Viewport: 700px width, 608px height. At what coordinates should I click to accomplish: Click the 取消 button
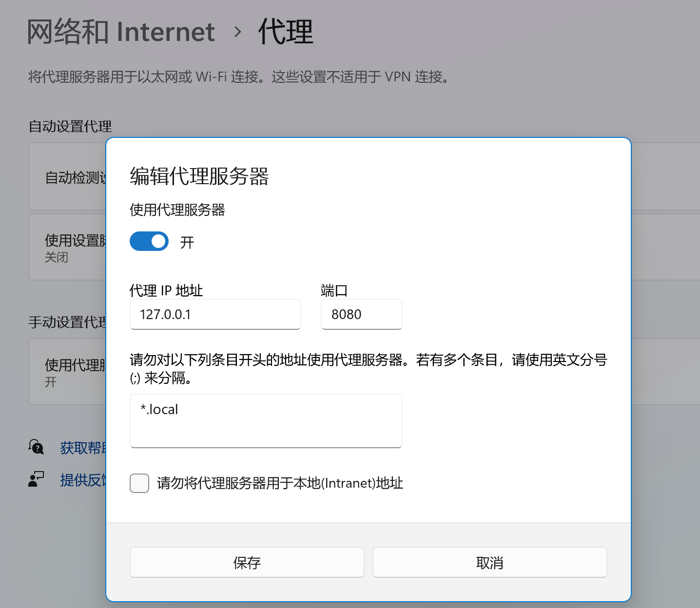click(x=490, y=562)
